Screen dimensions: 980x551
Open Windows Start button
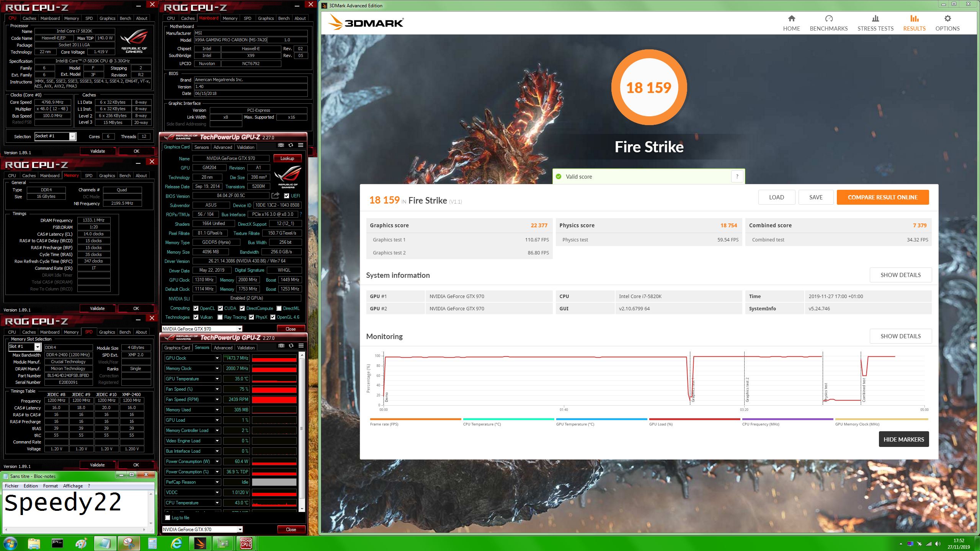(10, 543)
